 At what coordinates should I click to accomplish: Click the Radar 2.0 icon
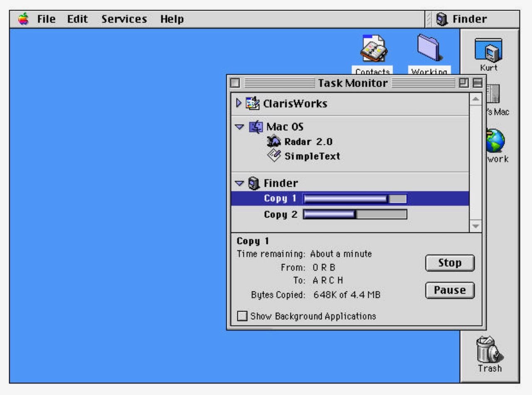275,141
